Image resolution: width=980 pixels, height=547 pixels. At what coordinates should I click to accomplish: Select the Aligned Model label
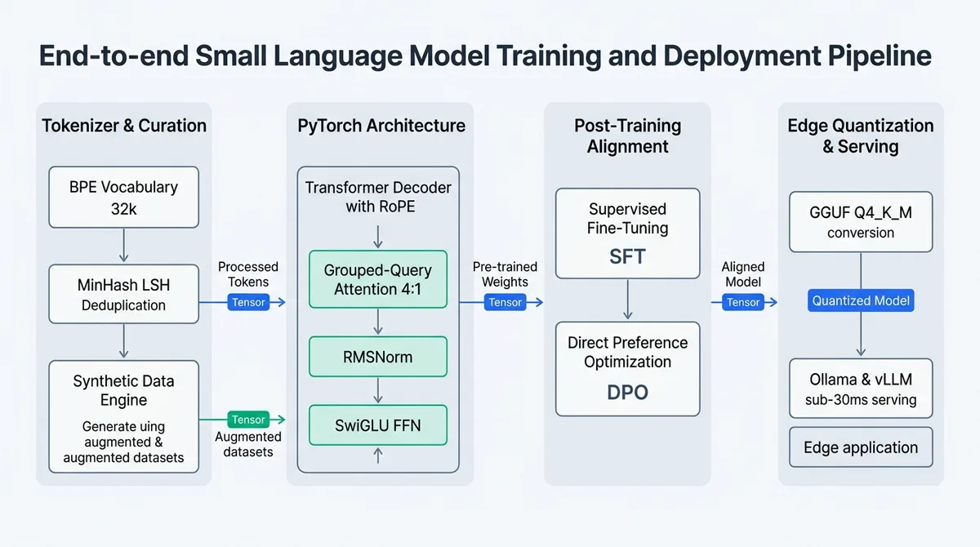click(x=743, y=273)
